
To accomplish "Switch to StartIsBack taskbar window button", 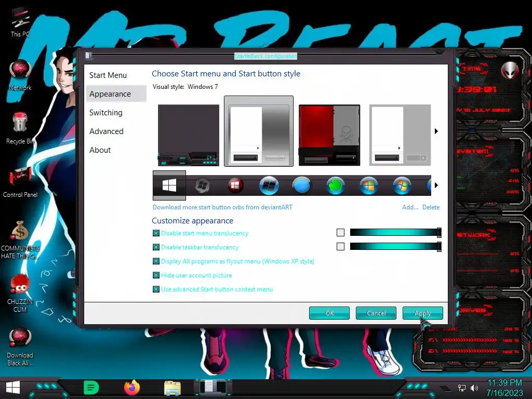I will point(213,388).
